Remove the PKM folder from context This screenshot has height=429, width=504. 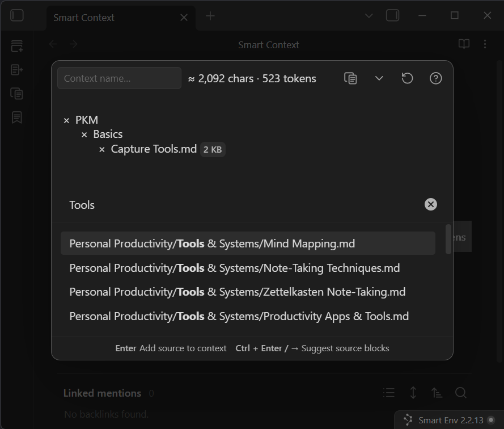[x=66, y=120]
